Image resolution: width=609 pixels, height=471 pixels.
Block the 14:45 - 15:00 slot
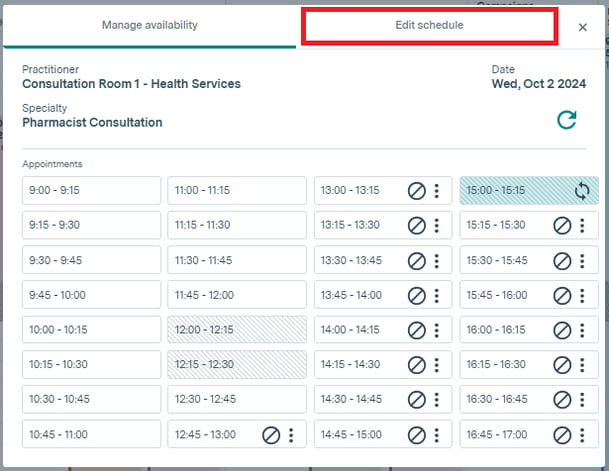(416, 435)
